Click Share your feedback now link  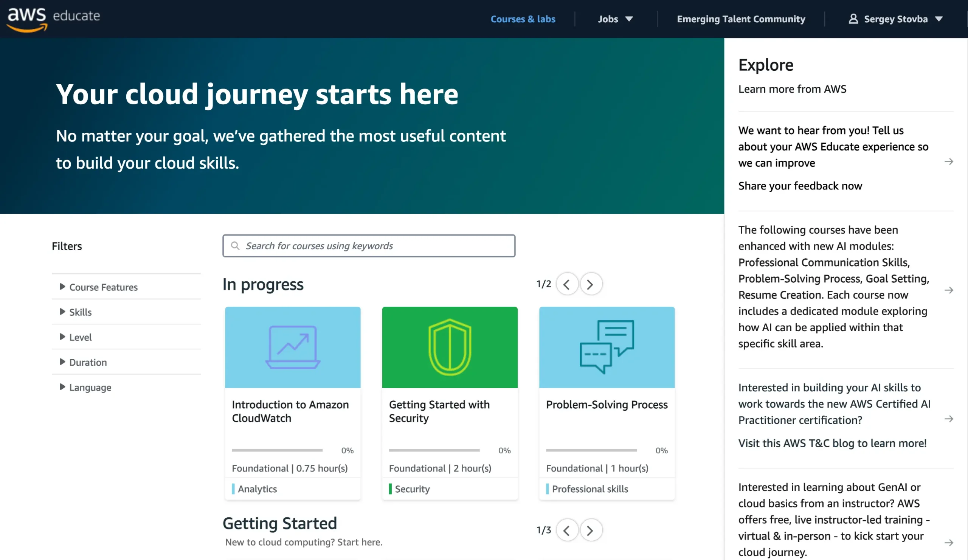point(800,186)
